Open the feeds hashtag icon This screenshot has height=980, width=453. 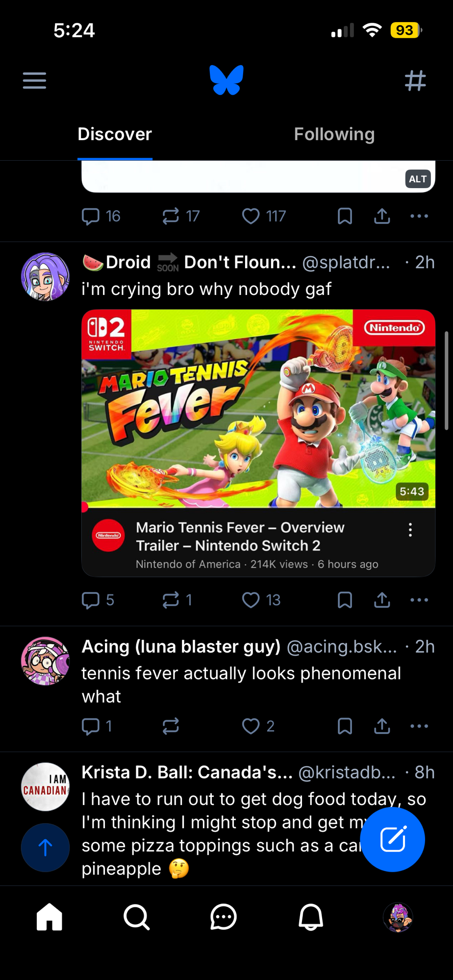[x=415, y=80]
